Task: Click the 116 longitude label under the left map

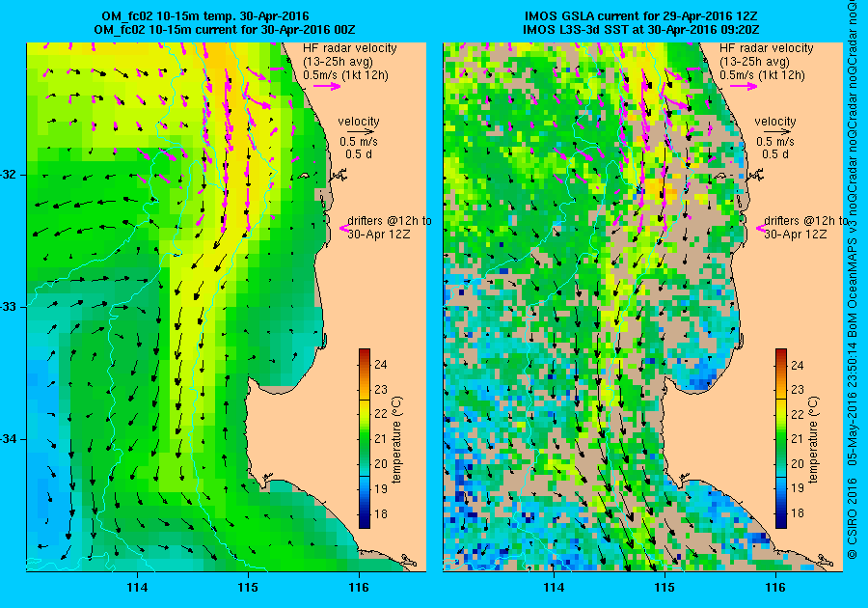Action: [x=359, y=588]
